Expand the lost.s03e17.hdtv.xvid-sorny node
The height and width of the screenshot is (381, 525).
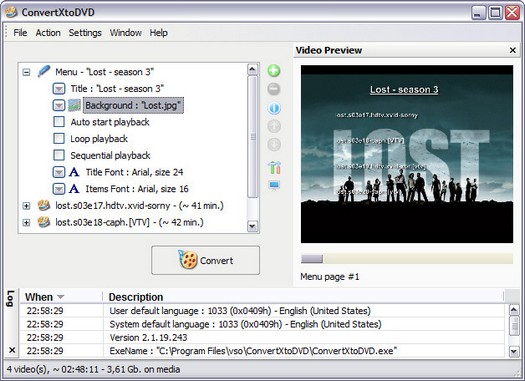26,206
